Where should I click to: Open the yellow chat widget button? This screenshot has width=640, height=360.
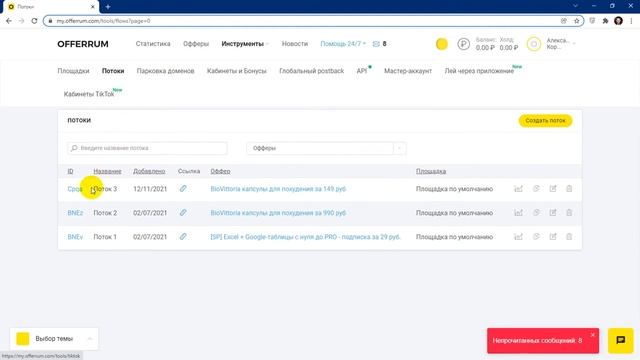(x=620, y=340)
